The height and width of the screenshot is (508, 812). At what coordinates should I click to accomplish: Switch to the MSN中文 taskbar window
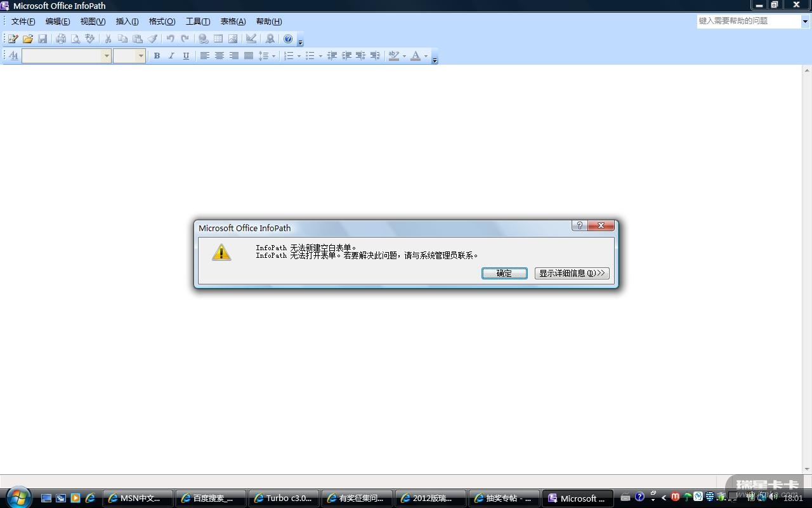point(139,498)
